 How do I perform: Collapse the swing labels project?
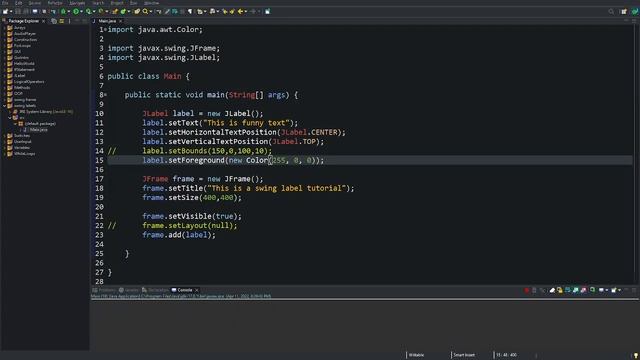point(4,106)
